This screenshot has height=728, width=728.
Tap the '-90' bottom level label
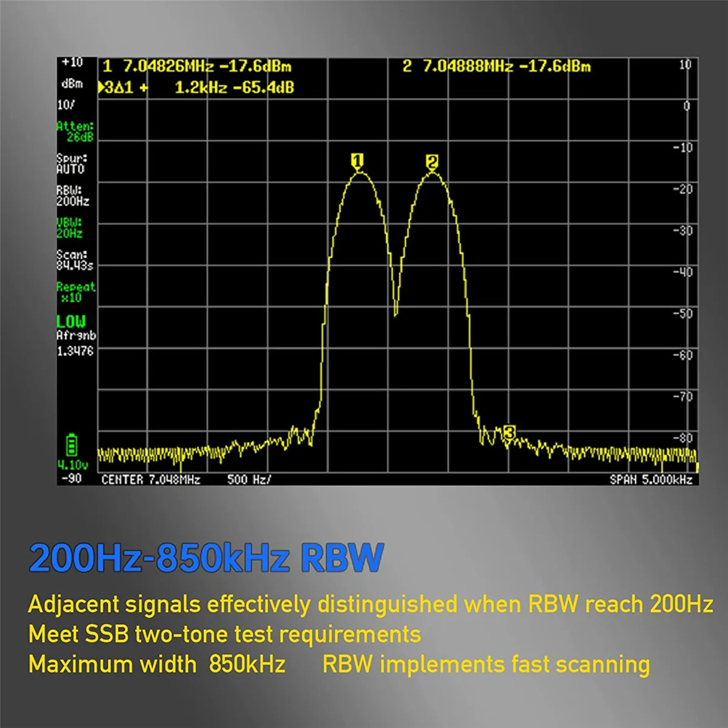click(71, 479)
